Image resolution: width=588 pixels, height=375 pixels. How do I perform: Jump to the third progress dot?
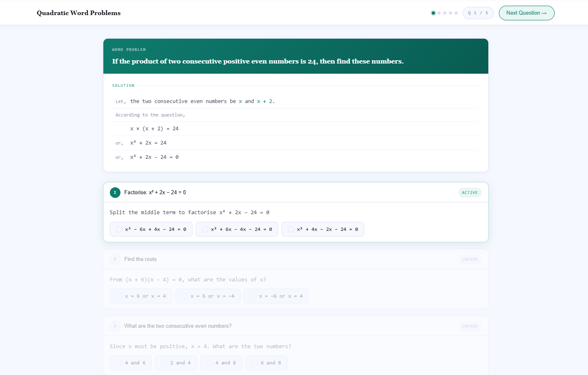coord(445,13)
